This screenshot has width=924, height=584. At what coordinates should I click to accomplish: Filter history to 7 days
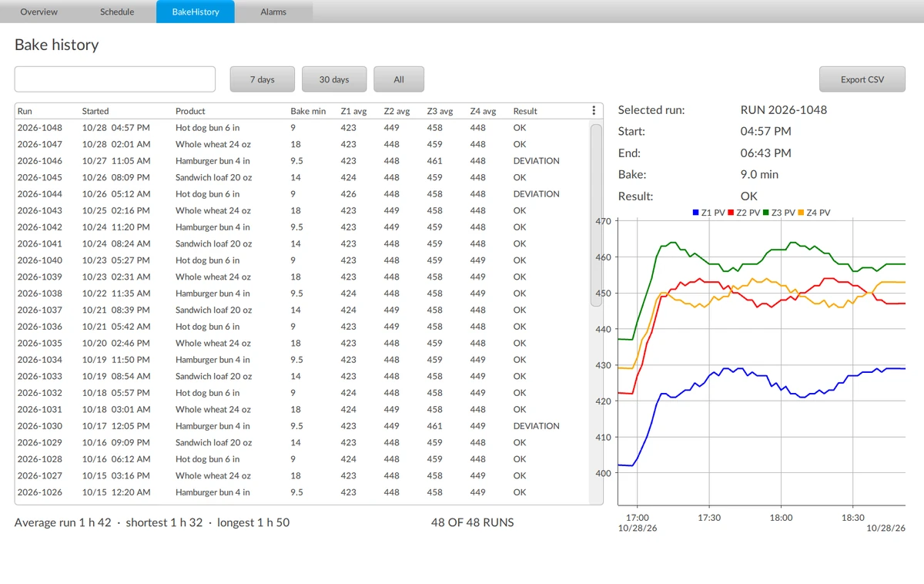click(262, 79)
